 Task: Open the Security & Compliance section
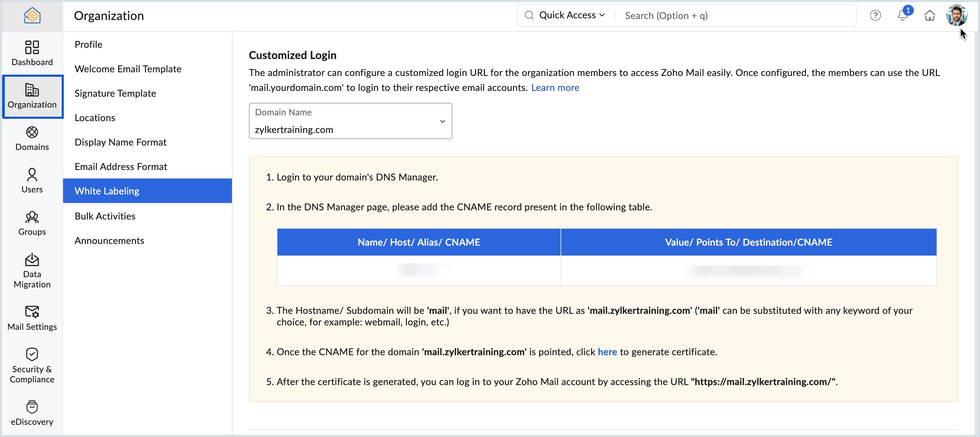(x=32, y=365)
